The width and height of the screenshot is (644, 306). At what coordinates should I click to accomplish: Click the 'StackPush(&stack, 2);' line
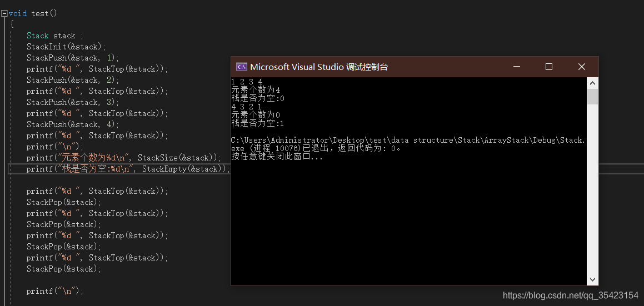(73, 80)
